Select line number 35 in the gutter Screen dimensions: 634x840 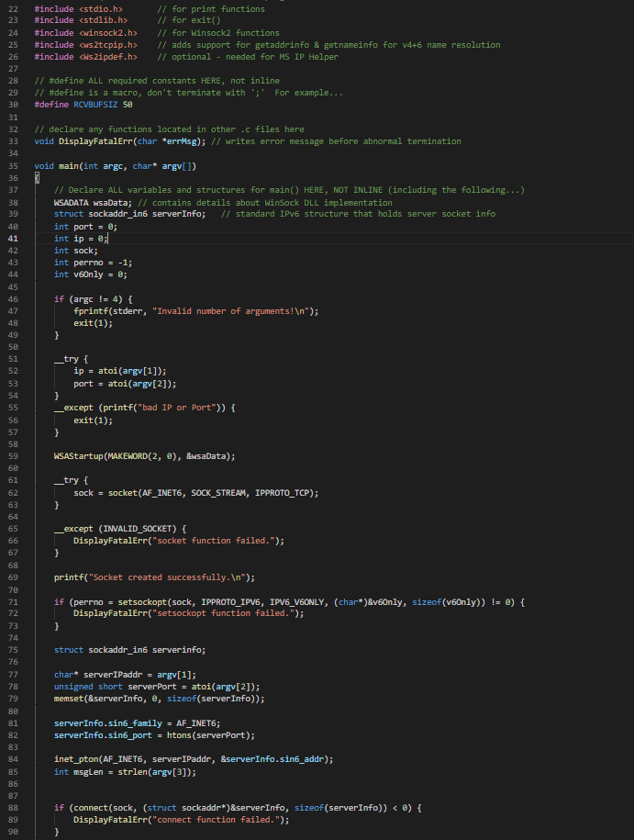point(13,166)
